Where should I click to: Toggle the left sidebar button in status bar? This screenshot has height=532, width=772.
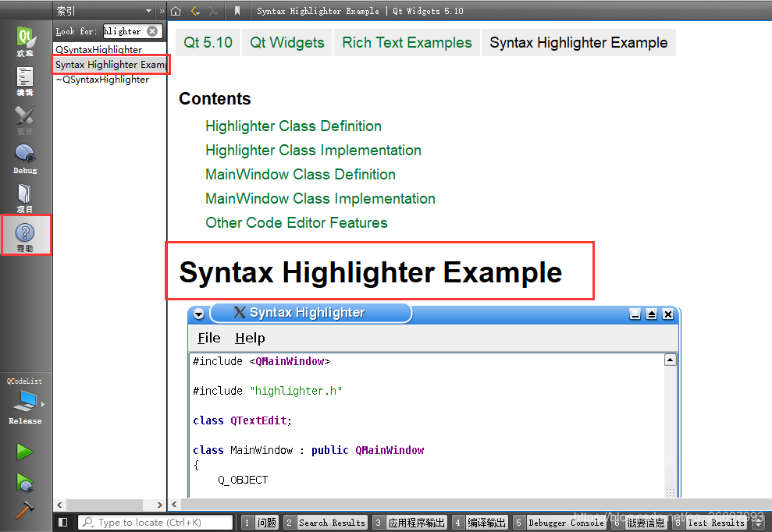[63, 522]
